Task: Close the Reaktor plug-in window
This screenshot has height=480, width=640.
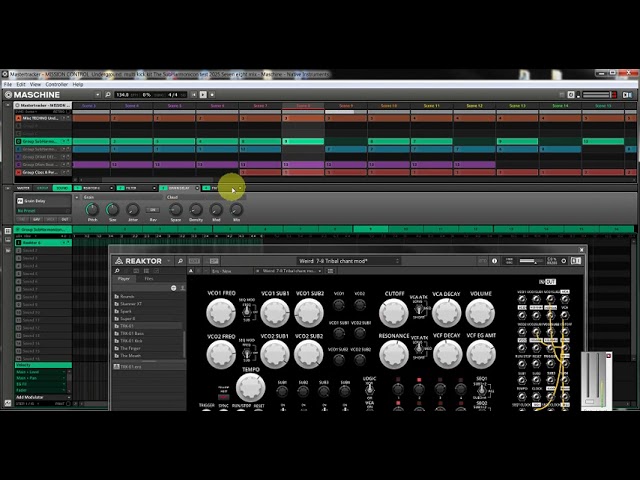Action: [x=582, y=250]
